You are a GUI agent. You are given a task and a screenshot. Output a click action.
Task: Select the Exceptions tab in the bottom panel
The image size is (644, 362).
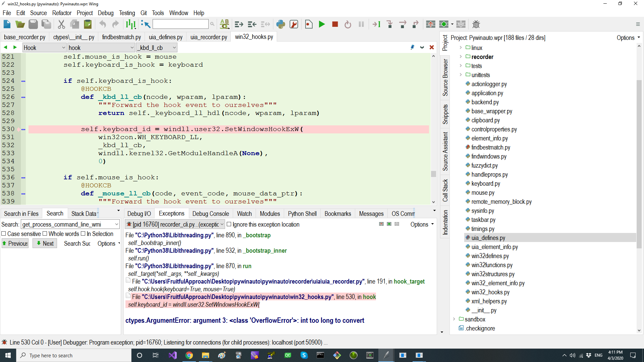point(171,214)
